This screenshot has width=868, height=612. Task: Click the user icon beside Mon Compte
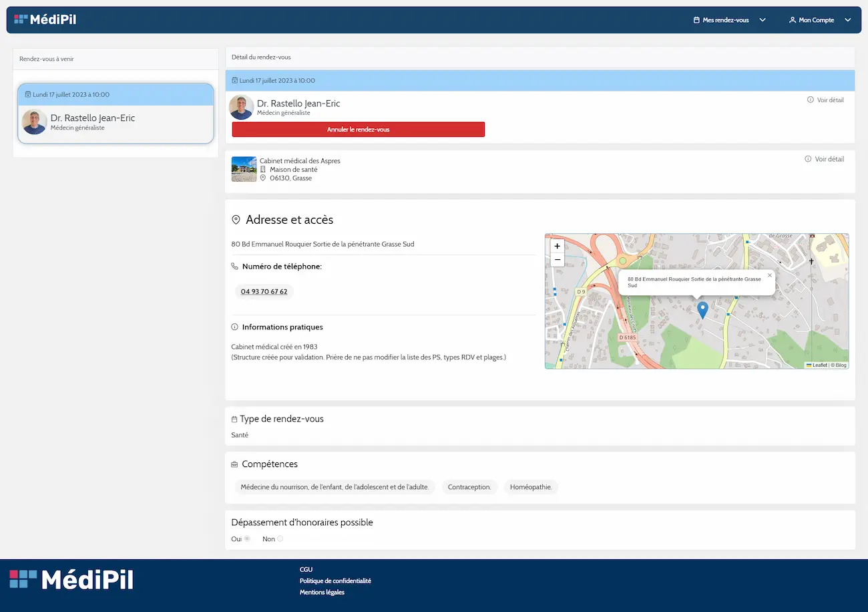(x=793, y=20)
